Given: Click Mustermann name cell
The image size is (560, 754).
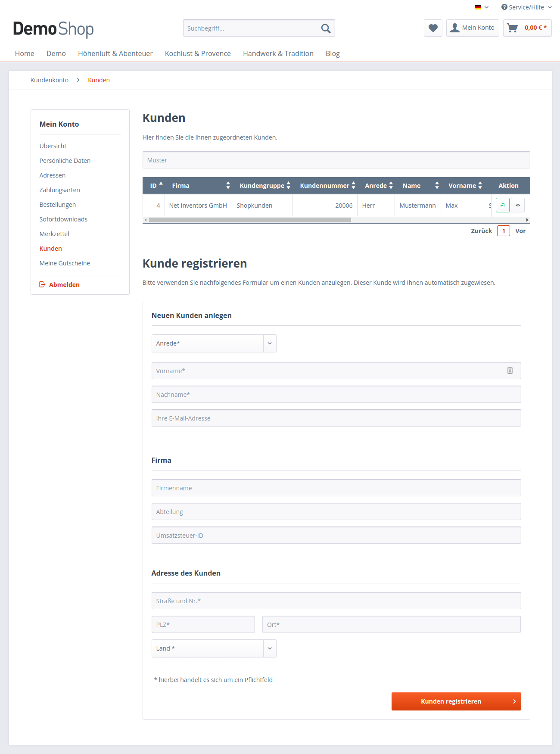Looking at the screenshot, I should (x=418, y=206).
